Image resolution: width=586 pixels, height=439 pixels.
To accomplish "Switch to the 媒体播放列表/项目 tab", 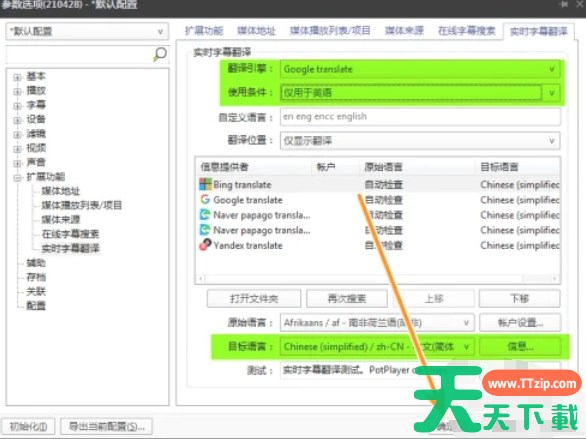I will coord(330,31).
